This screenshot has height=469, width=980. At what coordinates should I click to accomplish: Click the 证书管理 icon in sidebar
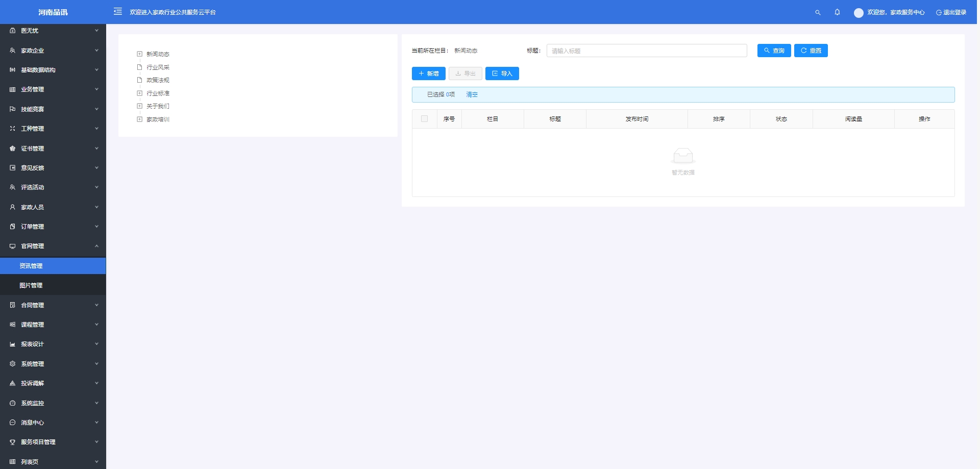click(13, 149)
